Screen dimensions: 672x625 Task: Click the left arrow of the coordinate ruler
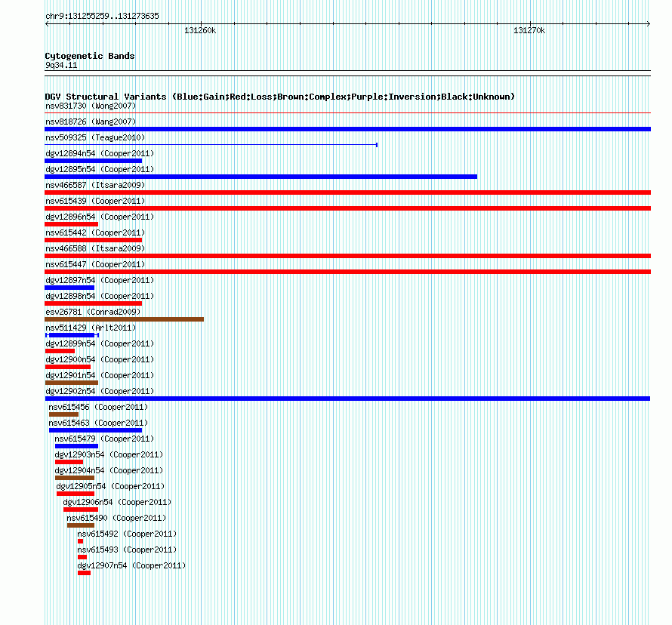(47, 24)
